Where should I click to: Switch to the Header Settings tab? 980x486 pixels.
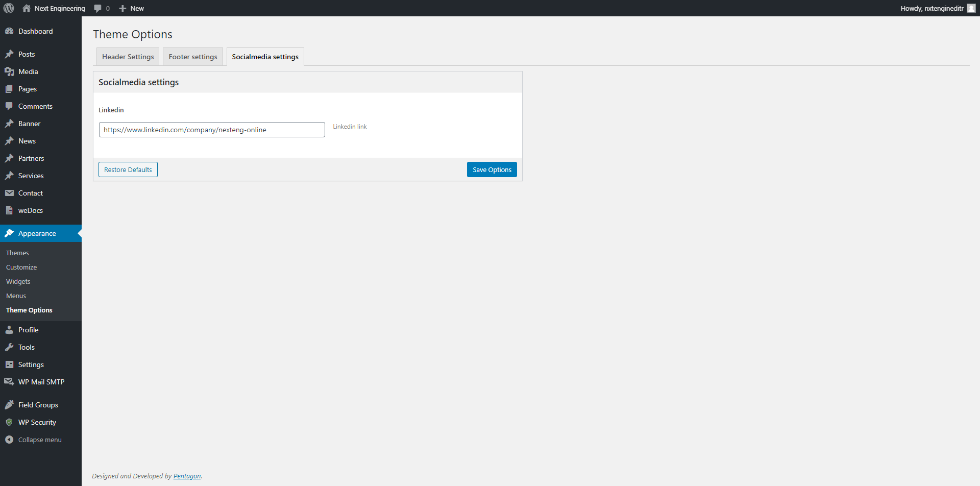pos(128,57)
